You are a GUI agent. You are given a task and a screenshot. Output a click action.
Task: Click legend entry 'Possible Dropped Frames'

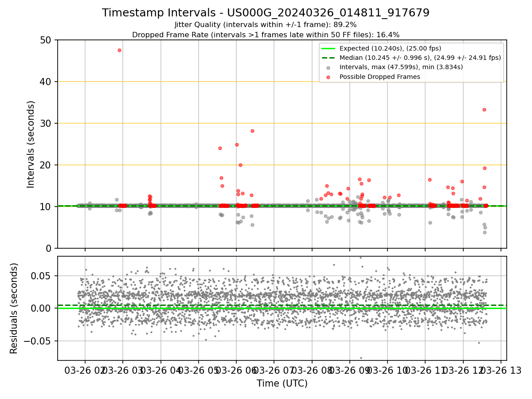pyautogui.click(x=379, y=77)
